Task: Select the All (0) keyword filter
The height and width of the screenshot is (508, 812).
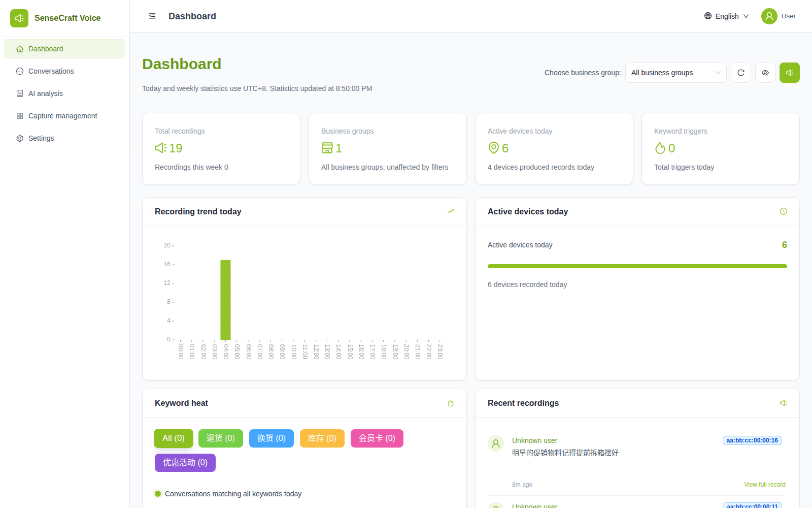Action: pyautogui.click(x=174, y=438)
